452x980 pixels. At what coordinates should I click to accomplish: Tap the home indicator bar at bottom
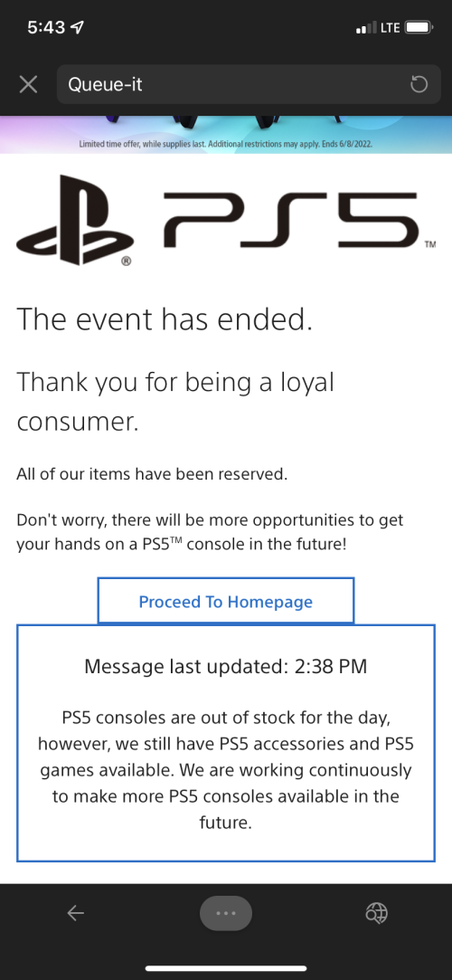[226, 968]
